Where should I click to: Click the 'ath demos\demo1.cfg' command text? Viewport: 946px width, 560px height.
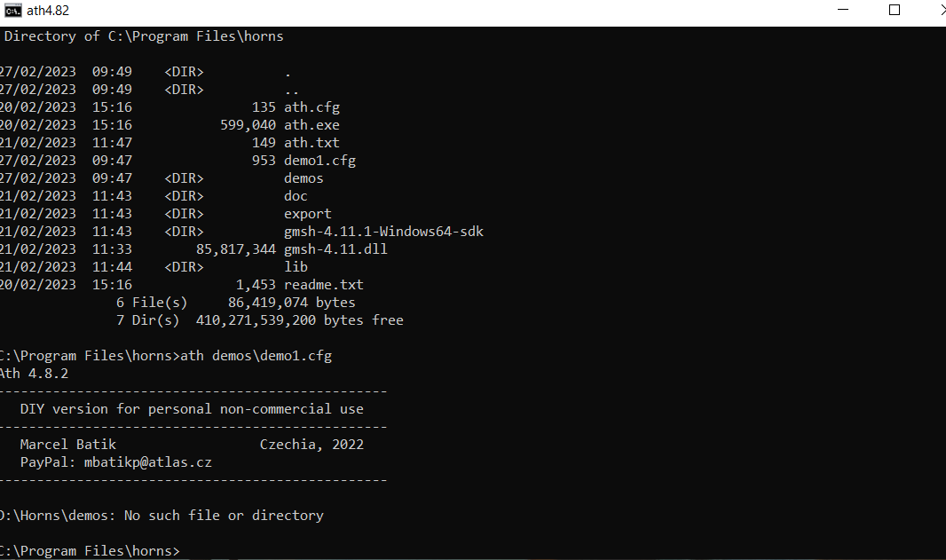coord(256,356)
